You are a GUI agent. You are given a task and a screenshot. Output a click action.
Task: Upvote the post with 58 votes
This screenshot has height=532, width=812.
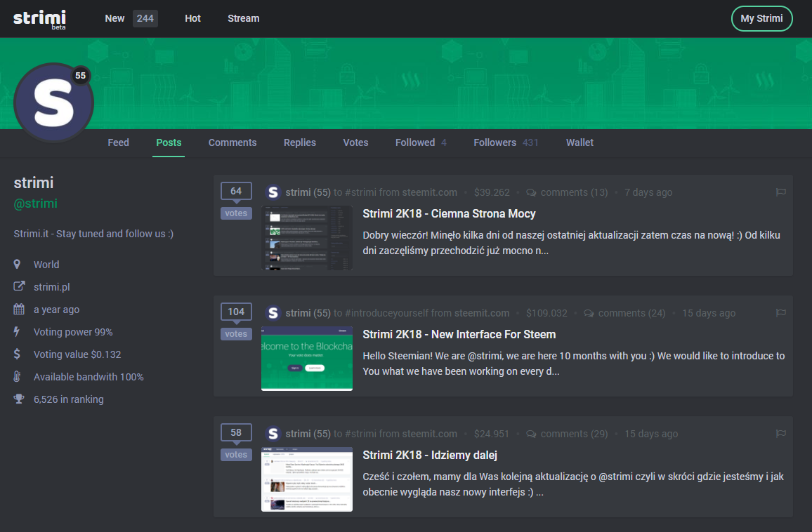(x=236, y=432)
